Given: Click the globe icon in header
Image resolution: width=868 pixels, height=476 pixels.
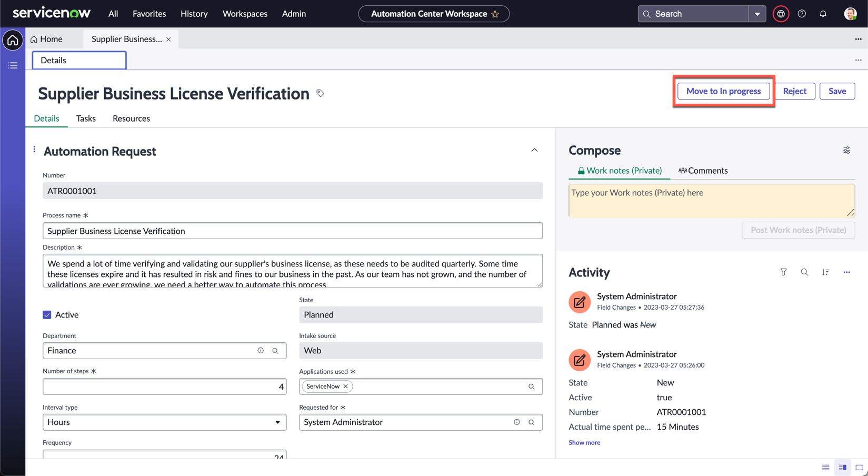Looking at the screenshot, I should pyautogui.click(x=781, y=14).
